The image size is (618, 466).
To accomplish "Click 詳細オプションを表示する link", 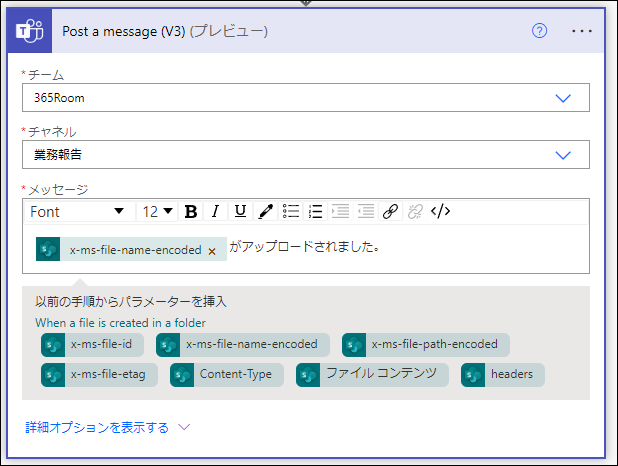I will (x=97, y=427).
